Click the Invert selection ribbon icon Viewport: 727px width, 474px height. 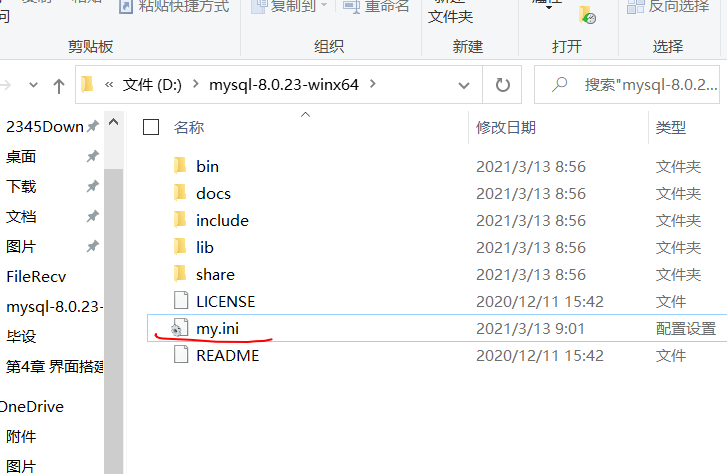635,6
